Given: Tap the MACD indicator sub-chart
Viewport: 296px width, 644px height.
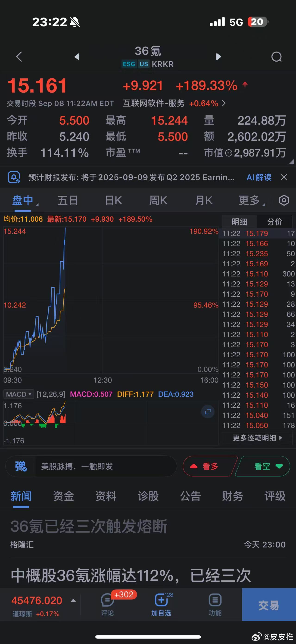Looking at the screenshot, I should tap(111, 423).
